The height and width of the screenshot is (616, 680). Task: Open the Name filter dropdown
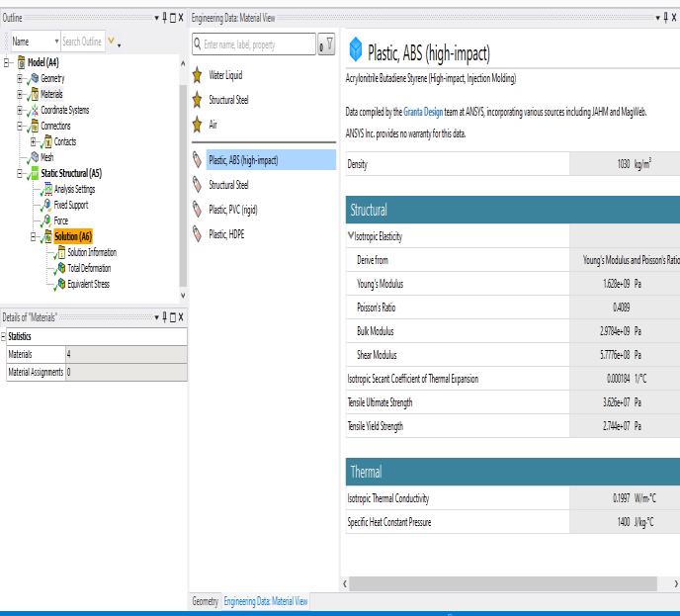coord(56,42)
